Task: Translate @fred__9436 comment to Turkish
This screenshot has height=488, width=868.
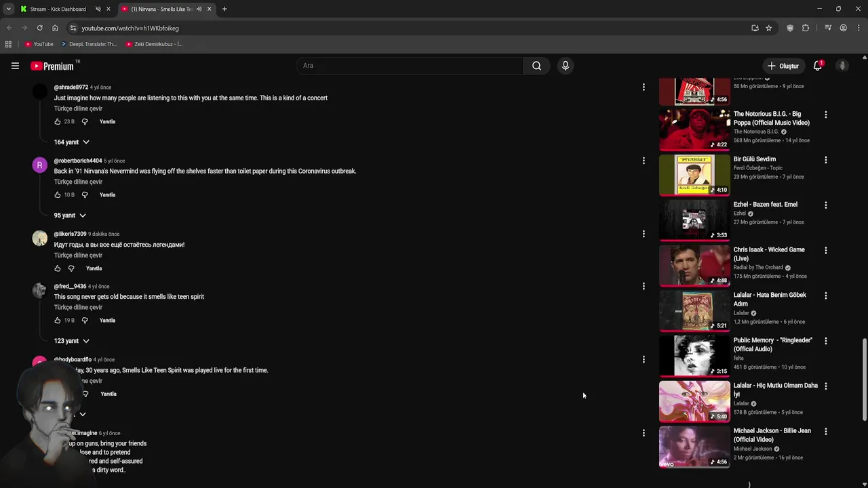Action: 78,308
